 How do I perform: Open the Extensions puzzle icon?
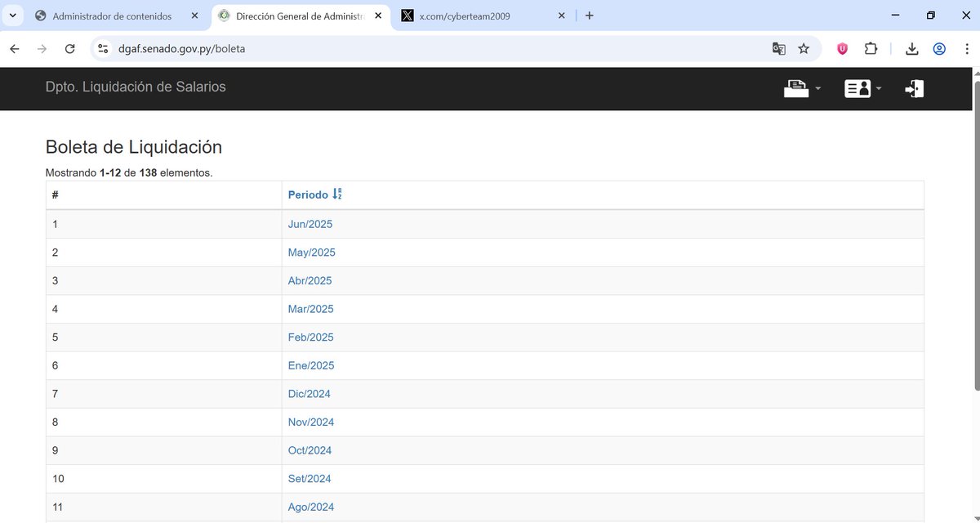[871, 49]
